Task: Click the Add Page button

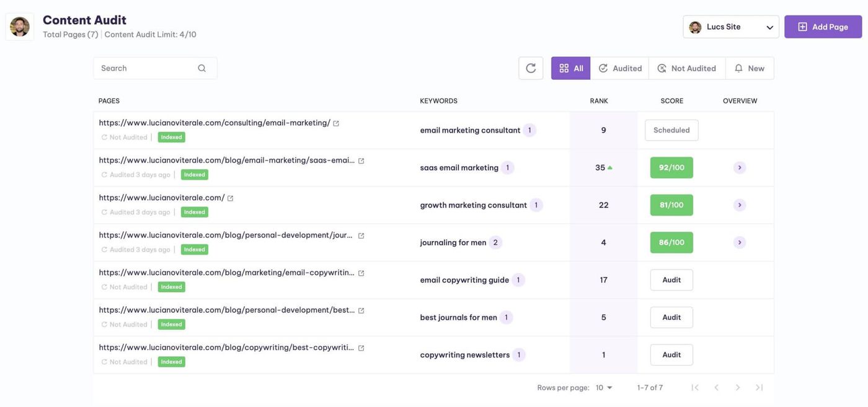Action: 823,27
